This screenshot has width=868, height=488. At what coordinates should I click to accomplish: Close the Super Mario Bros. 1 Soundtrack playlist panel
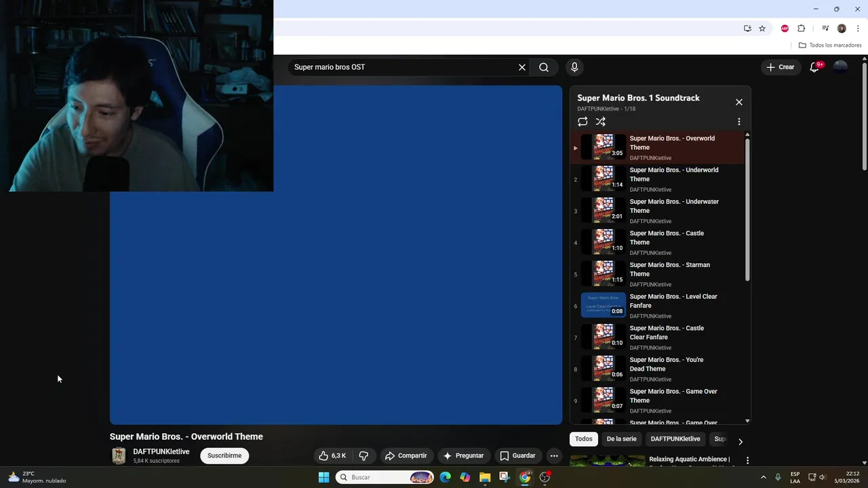click(x=739, y=102)
